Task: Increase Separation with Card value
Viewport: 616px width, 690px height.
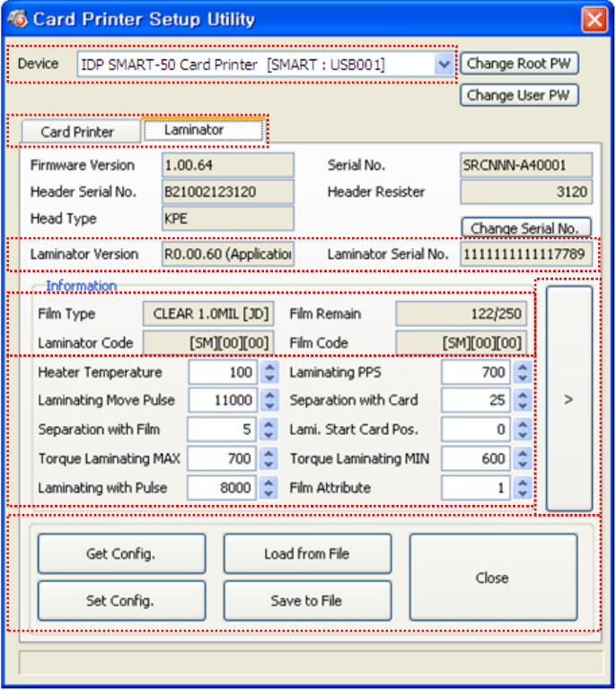Action: click(x=523, y=394)
